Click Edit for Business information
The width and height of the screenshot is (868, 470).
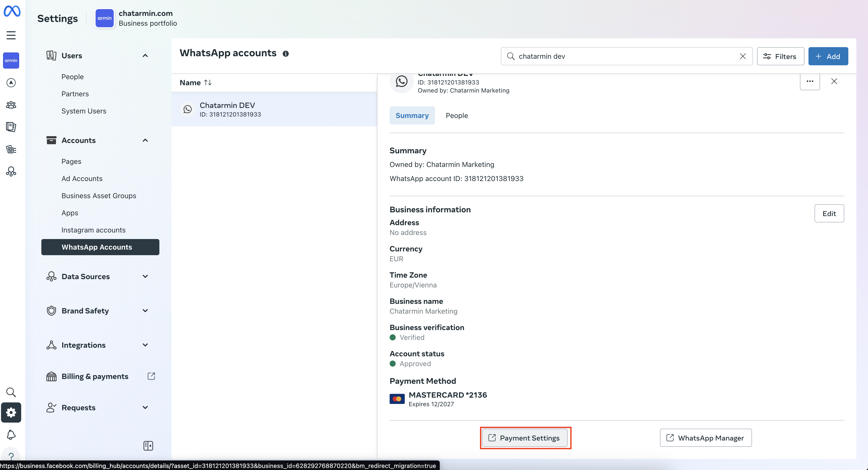[829, 213]
